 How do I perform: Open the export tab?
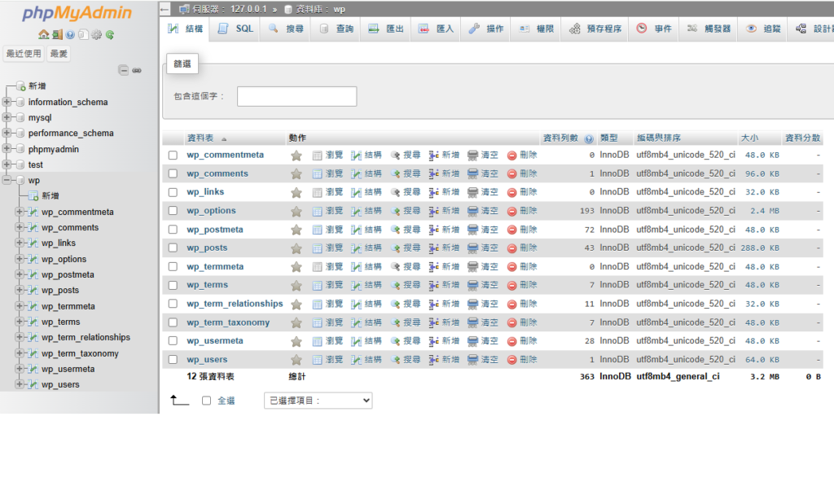click(x=386, y=28)
